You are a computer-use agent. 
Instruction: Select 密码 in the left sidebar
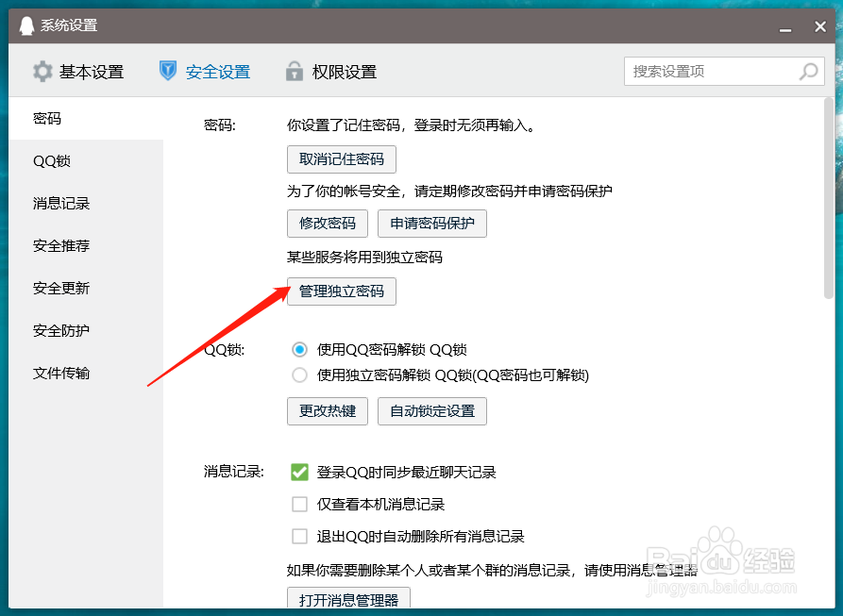click(x=86, y=118)
